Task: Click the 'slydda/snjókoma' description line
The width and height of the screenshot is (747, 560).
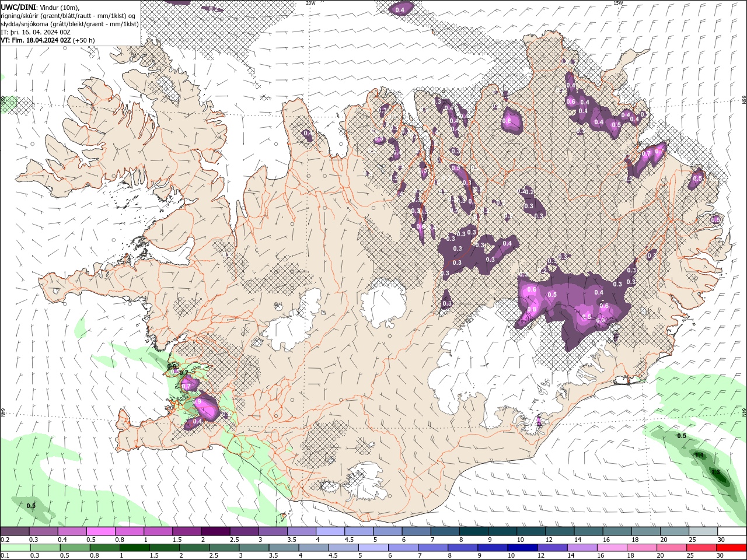Action: click(69, 24)
